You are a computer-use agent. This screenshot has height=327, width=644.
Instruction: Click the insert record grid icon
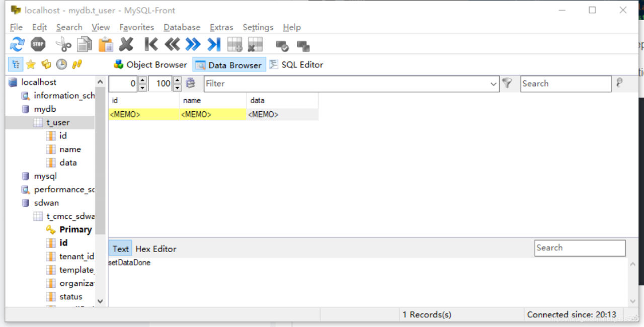(235, 45)
